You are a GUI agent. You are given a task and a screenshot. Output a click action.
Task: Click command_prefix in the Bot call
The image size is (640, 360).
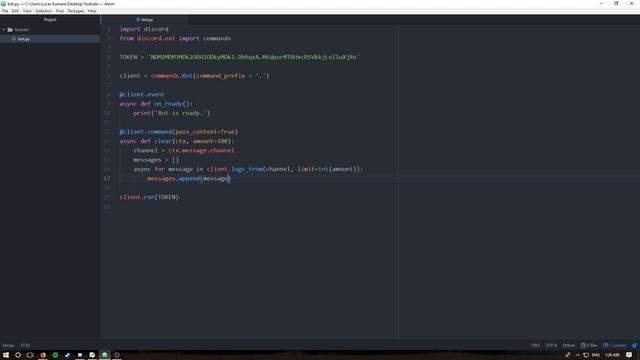click(221, 76)
